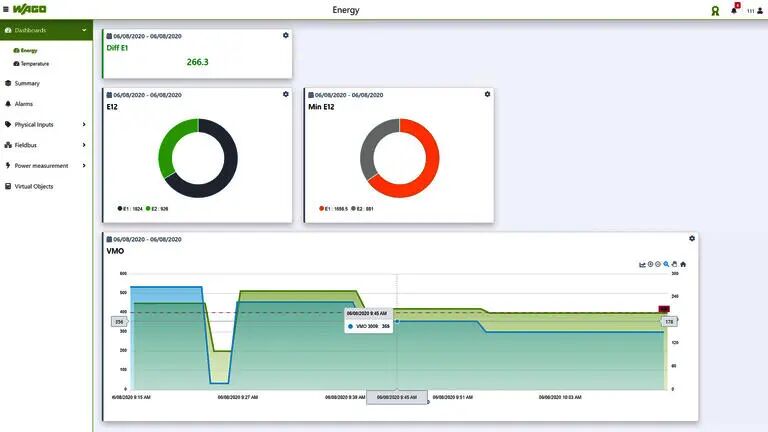Click the VMO chart title
Image resolution: width=768 pixels, height=432 pixels.
(115, 251)
